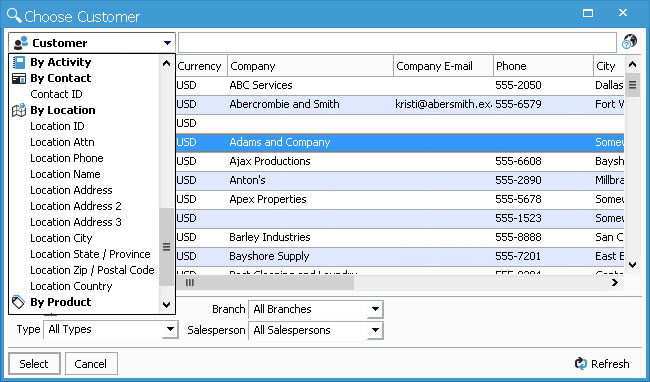This screenshot has width=650, height=382.
Task: Click the Refresh arrows icon
Action: 580,363
